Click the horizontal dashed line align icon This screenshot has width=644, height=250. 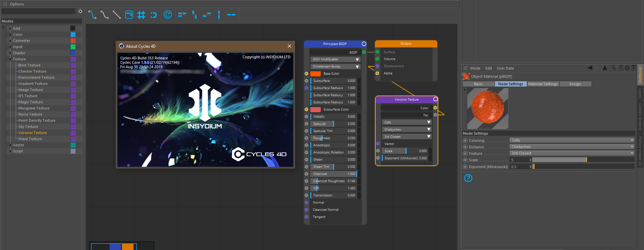point(231,15)
